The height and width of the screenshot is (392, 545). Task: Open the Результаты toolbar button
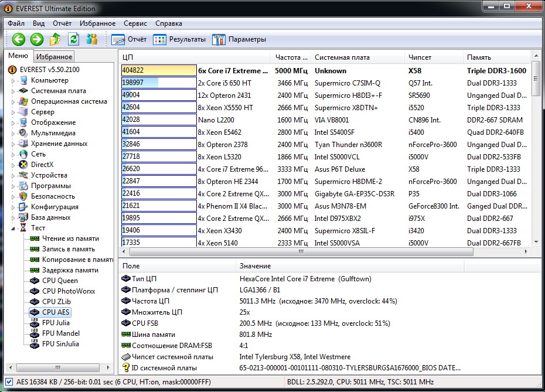point(179,39)
